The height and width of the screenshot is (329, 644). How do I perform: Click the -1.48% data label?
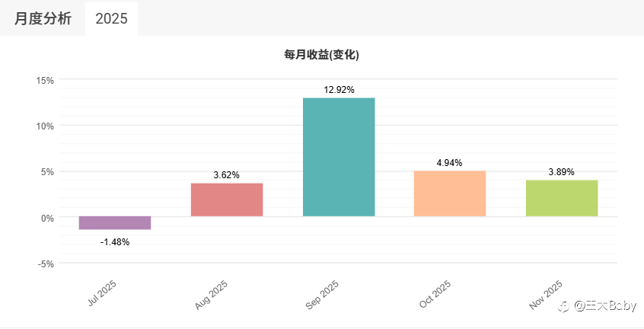[115, 242]
